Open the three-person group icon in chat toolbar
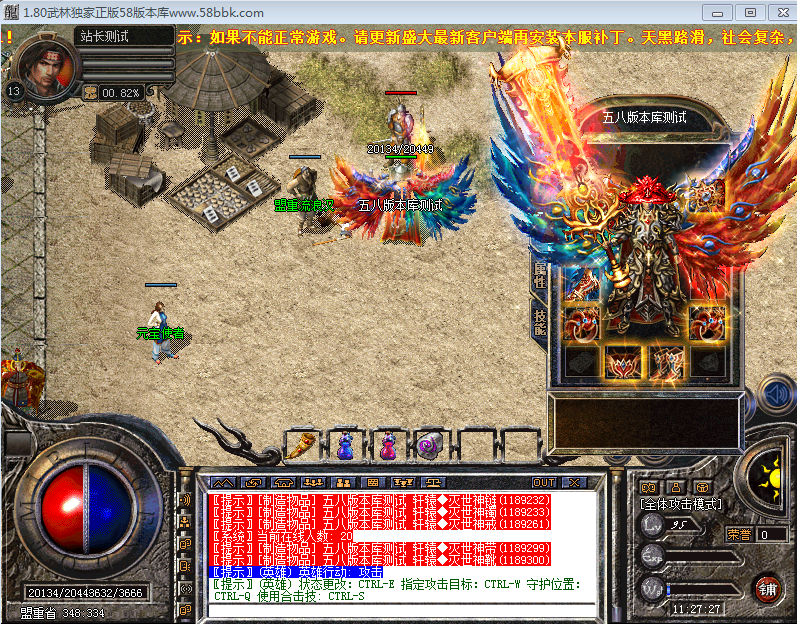Screen dimensions: 797x624 (x=313, y=483)
